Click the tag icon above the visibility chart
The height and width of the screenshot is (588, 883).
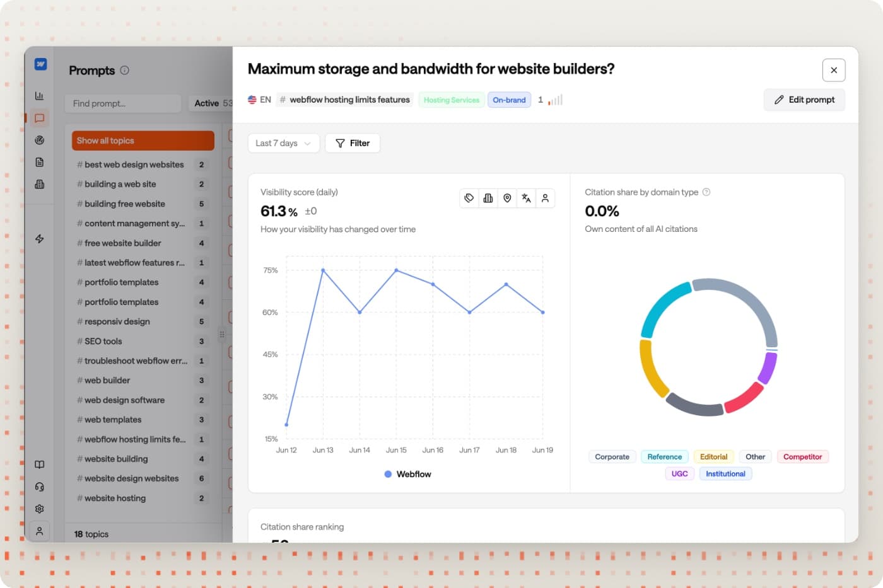[x=469, y=198]
